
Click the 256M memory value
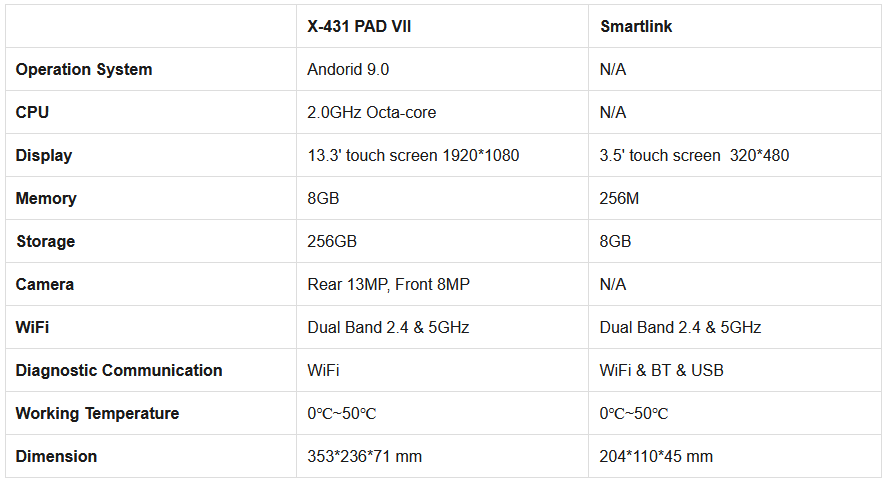click(619, 198)
